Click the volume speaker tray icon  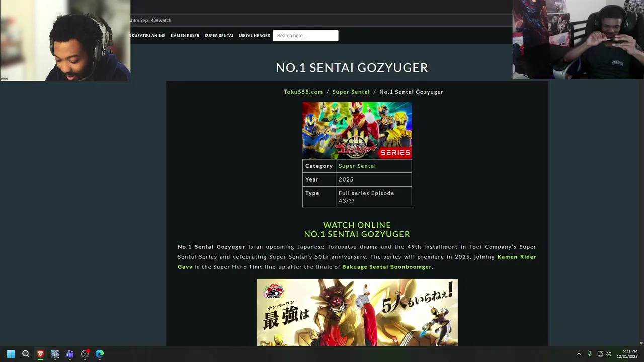(x=608, y=354)
